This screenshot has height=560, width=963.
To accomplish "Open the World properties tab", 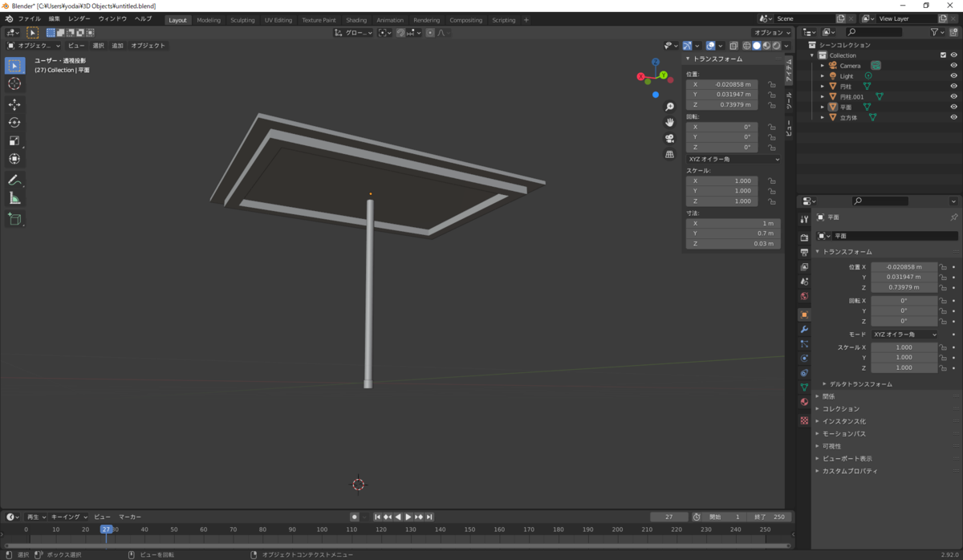I will coord(804,297).
